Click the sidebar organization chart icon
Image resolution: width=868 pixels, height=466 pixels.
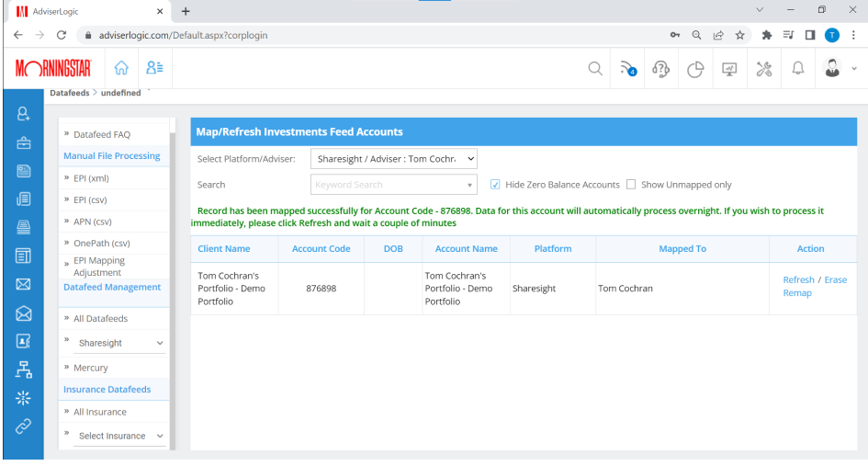23,369
